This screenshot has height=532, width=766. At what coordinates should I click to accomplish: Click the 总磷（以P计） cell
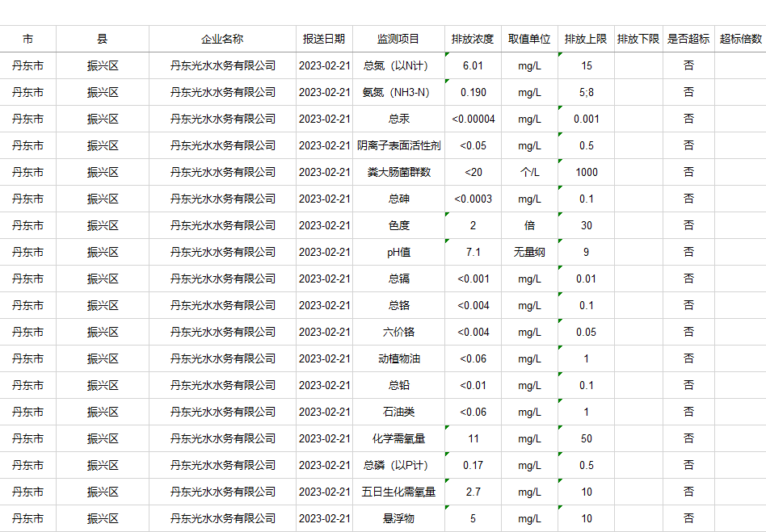pos(398,466)
